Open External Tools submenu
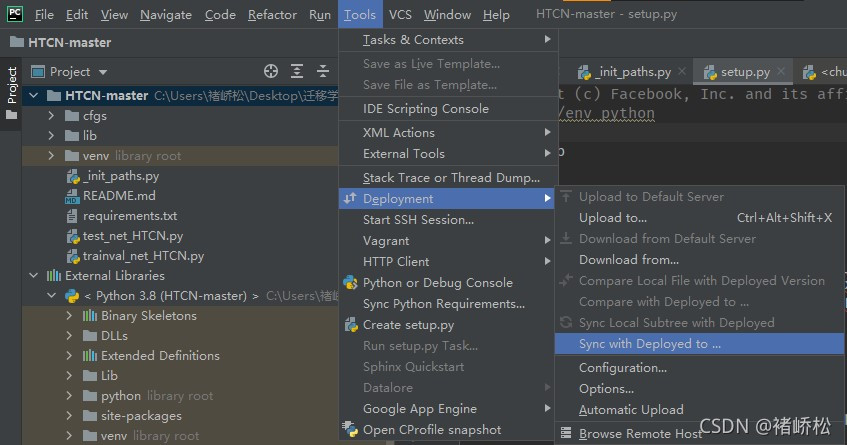 [448, 153]
